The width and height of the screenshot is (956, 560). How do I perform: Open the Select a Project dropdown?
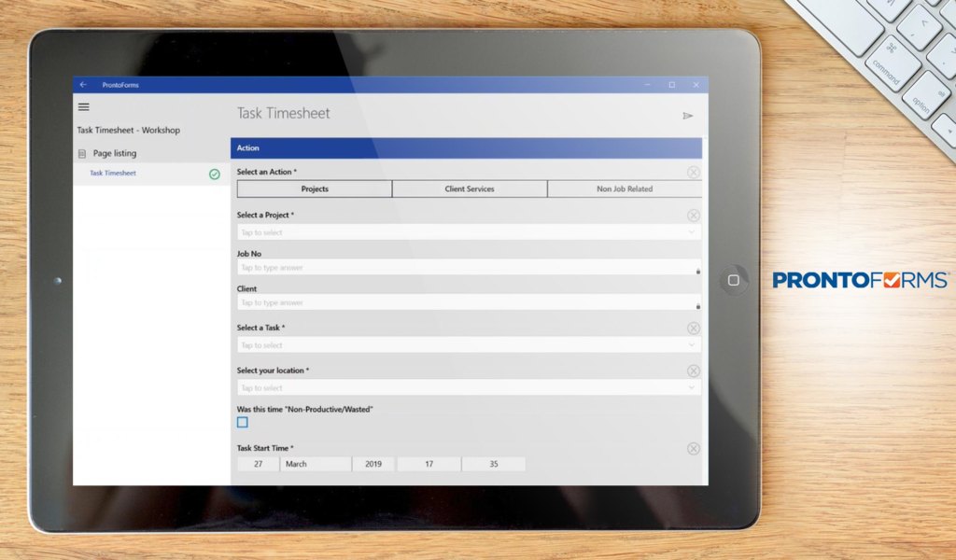(x=467, y=231)
